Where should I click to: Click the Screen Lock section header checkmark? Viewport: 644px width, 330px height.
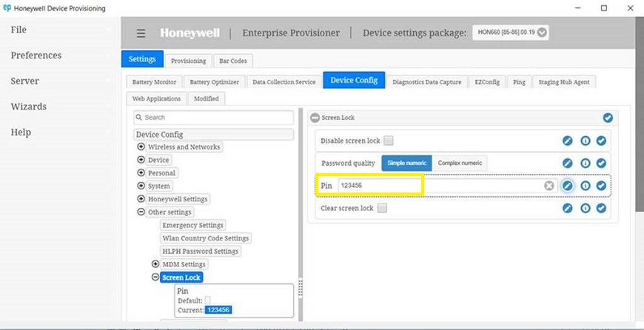click(608, 118)
